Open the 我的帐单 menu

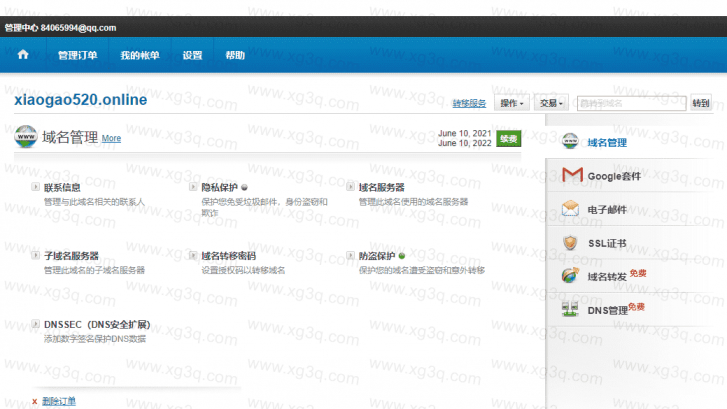tap(140, 55)
